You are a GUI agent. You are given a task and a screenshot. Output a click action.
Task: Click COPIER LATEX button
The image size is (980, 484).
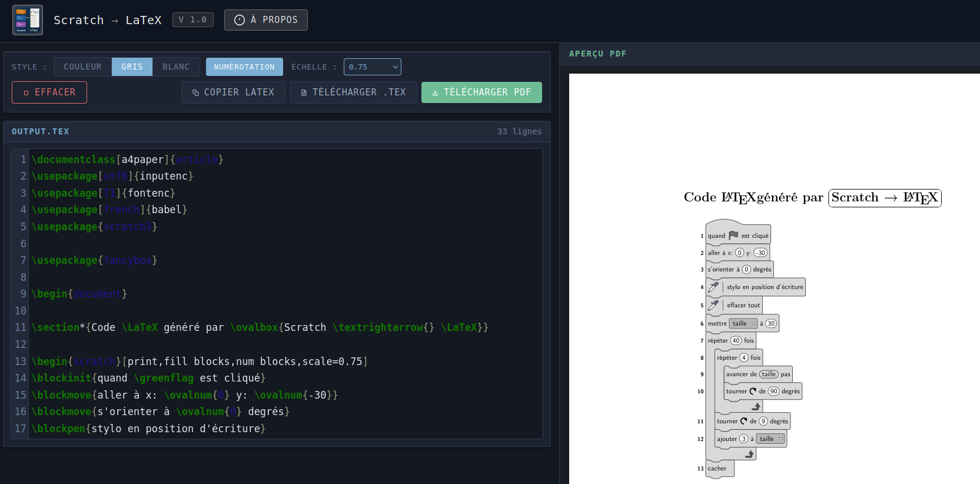233,92
